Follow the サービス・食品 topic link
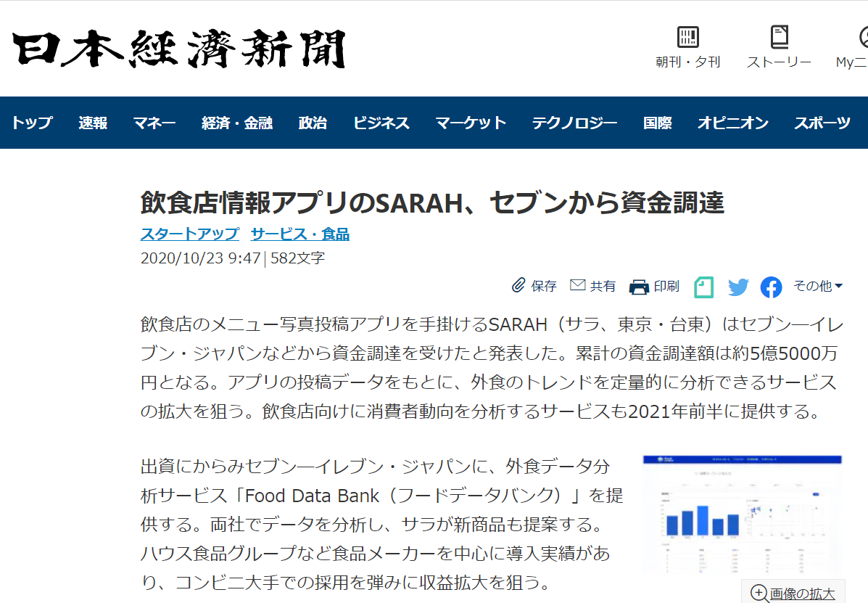 pyautogui.click(x=300, y=234)
